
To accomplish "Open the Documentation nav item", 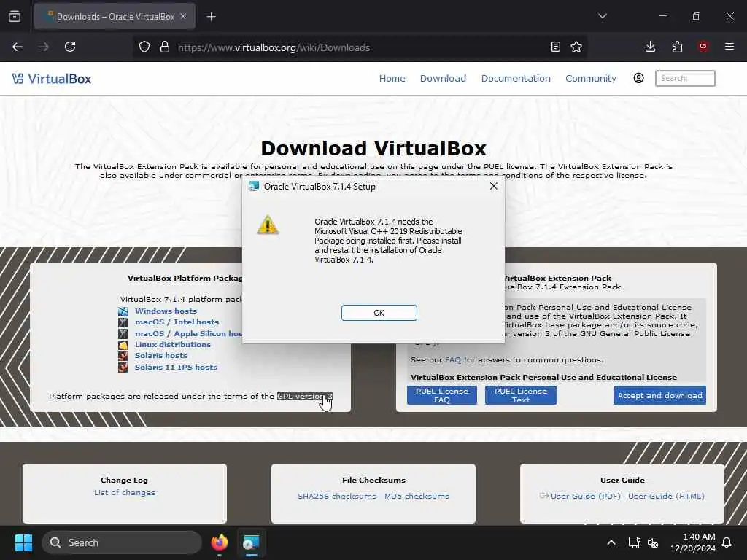I will (516, 79).
